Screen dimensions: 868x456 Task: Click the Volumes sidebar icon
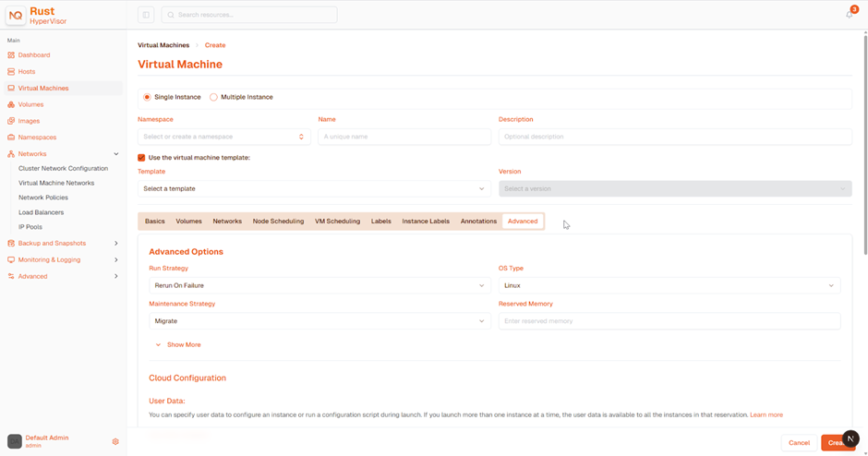(11, 104)
